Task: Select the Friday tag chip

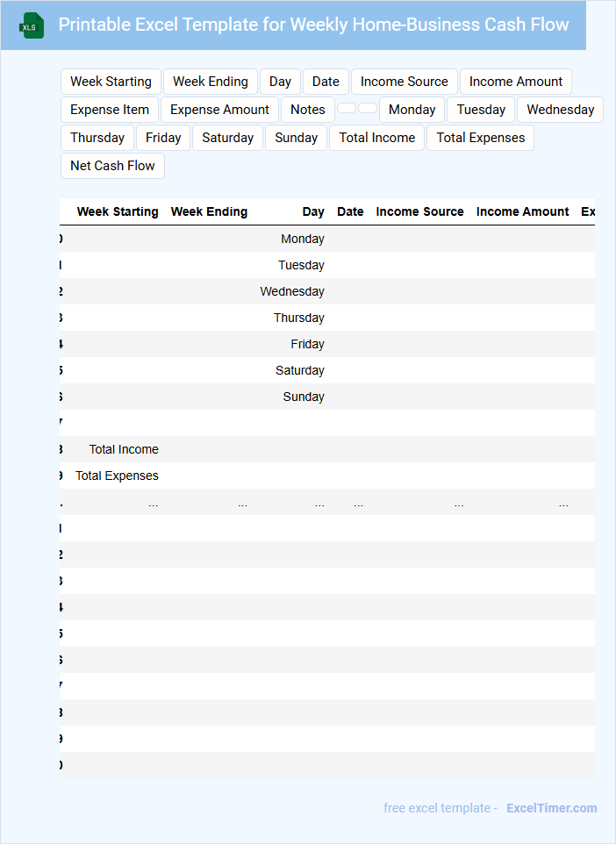Action: 163,138
